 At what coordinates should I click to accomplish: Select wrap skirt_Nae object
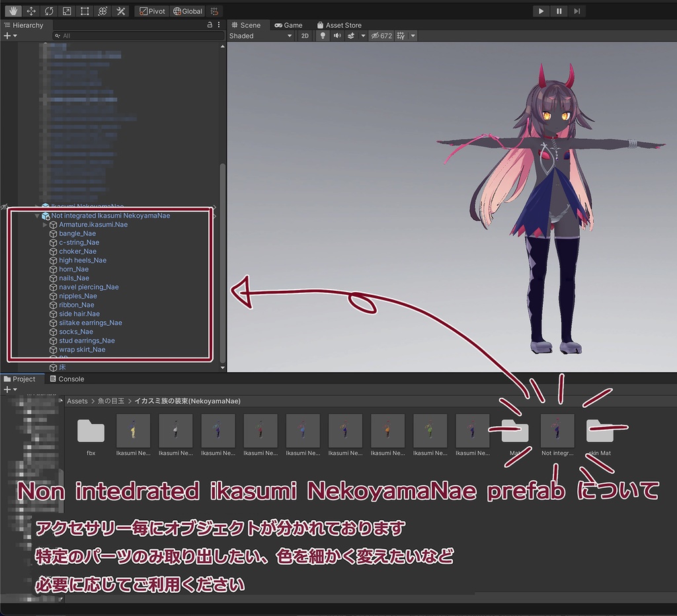(x=82, y=350)
